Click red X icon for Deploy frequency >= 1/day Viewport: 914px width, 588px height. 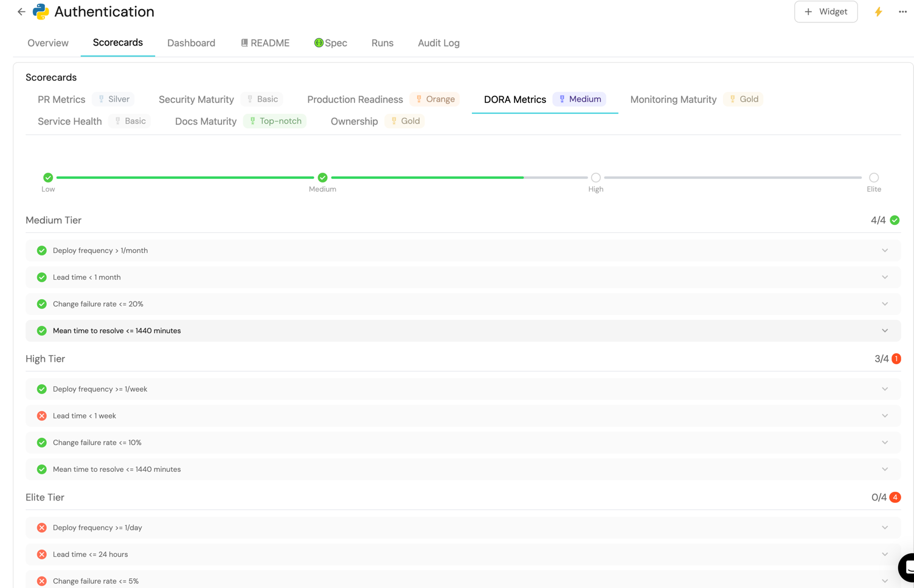pyautogui.click(x=42, y=528)
